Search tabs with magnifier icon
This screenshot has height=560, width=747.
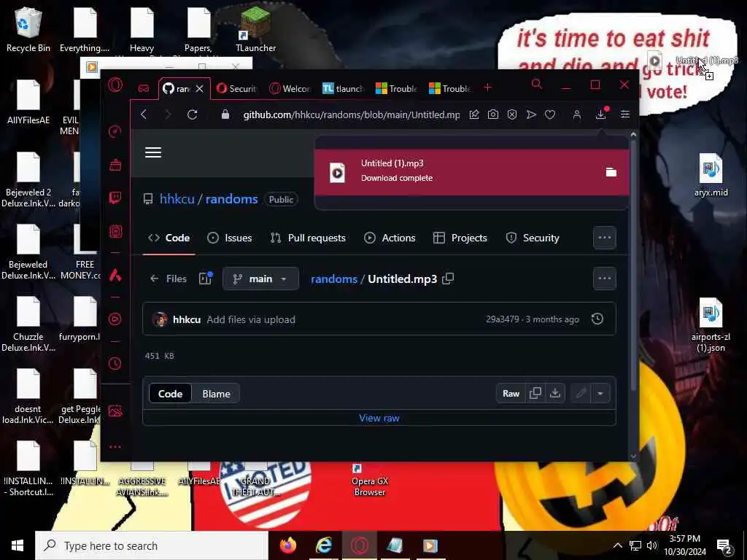[537, 85]
